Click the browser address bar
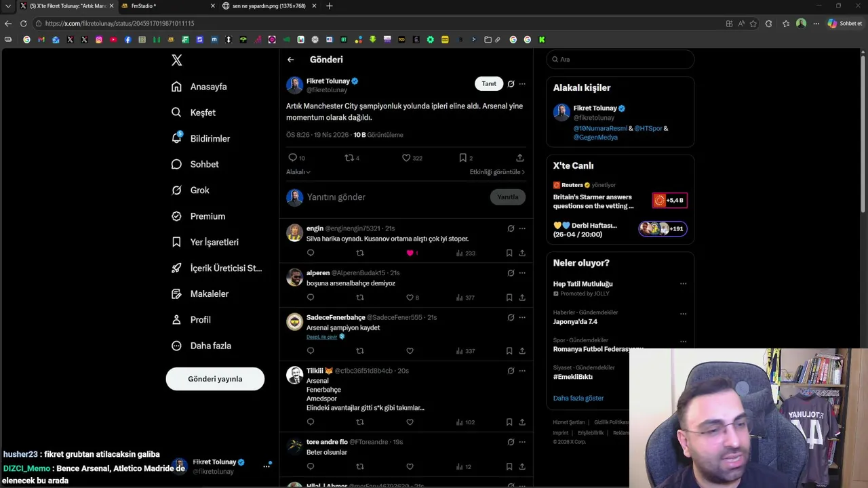The width and height of the screenshot is (868, 488). click(x=380, y=24)
